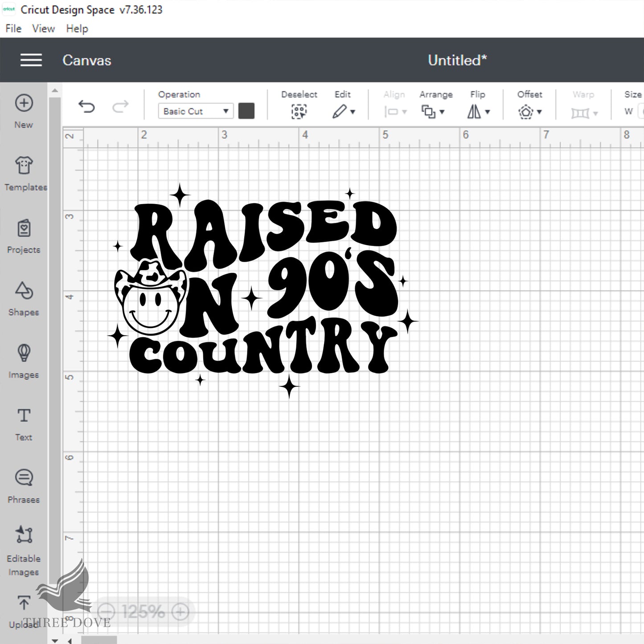Viewport: 644px width, 644px height.
Task: Open the Flip tool
Action: tap(474, 111)
